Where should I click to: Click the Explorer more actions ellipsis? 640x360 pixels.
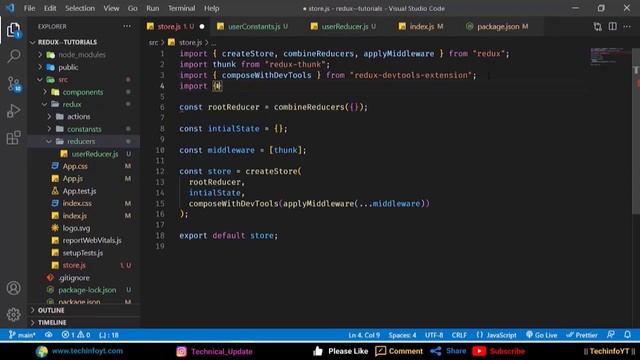tap(127, 27)
